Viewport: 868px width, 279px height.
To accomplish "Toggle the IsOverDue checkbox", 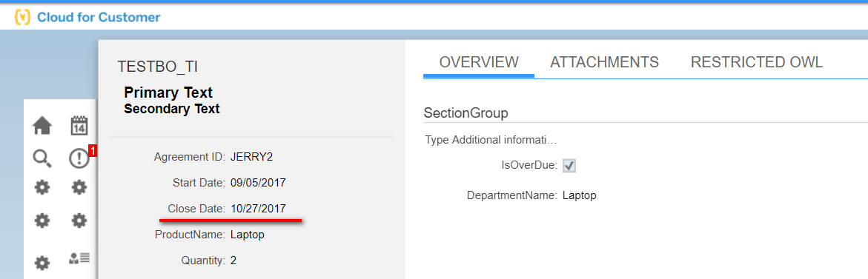I will pyautogui.click(x=569, y=165).
